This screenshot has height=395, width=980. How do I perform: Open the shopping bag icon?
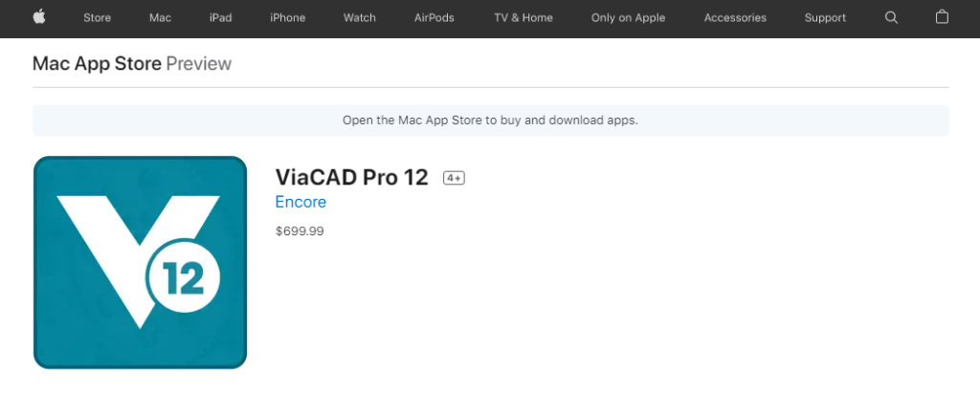942,17
